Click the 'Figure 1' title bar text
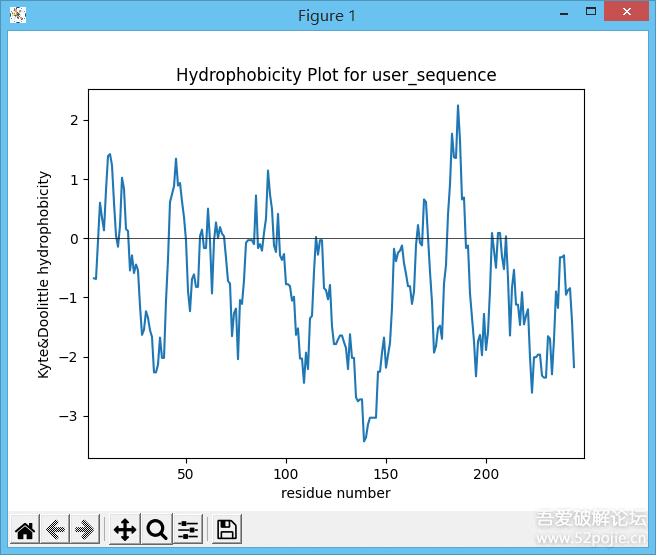The width and height of the screenshot is (656, 555). 327,16
